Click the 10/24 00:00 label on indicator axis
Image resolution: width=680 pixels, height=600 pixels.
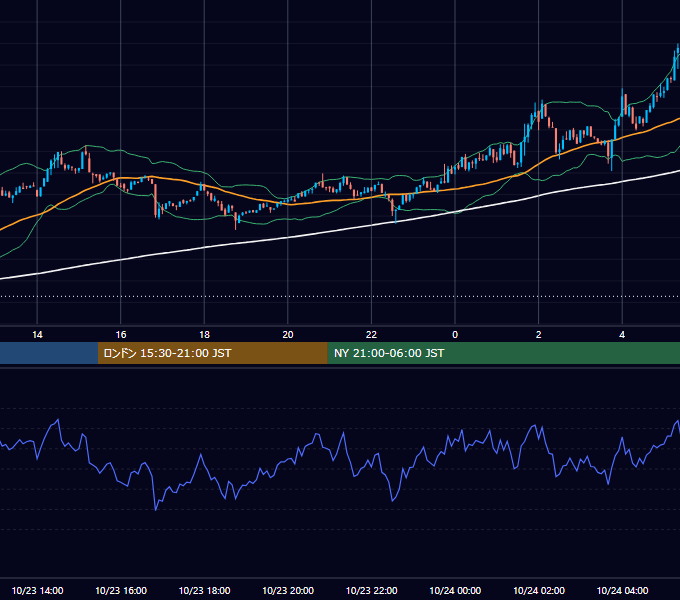455,590
